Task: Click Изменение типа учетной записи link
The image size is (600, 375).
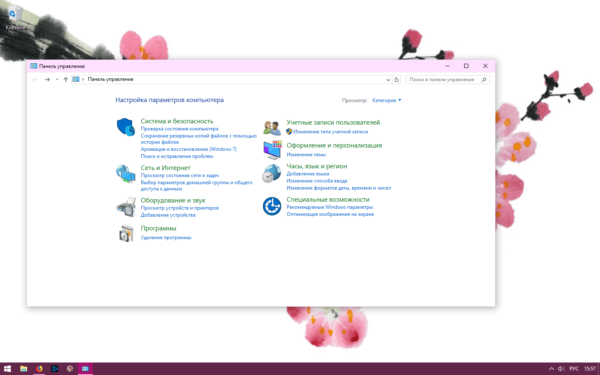Action: [x=331, y=132]
